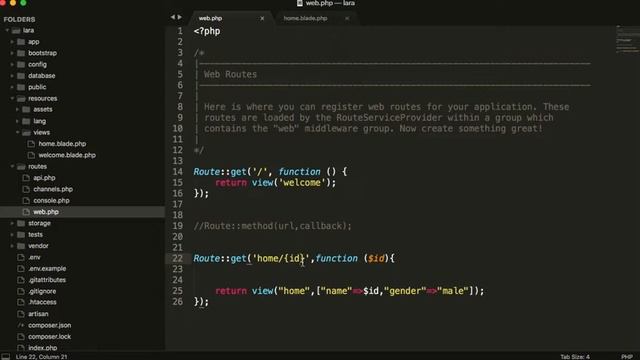Open .htaccess file in sidebar
The image size is (640, 360).
(x=42, y=302)
